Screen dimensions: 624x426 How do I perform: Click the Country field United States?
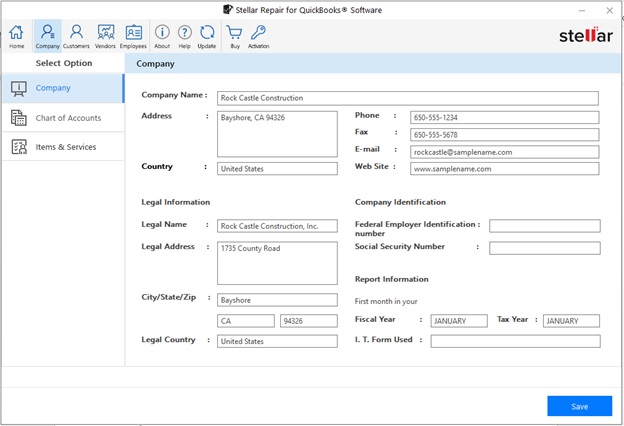(x=277, y=168)
